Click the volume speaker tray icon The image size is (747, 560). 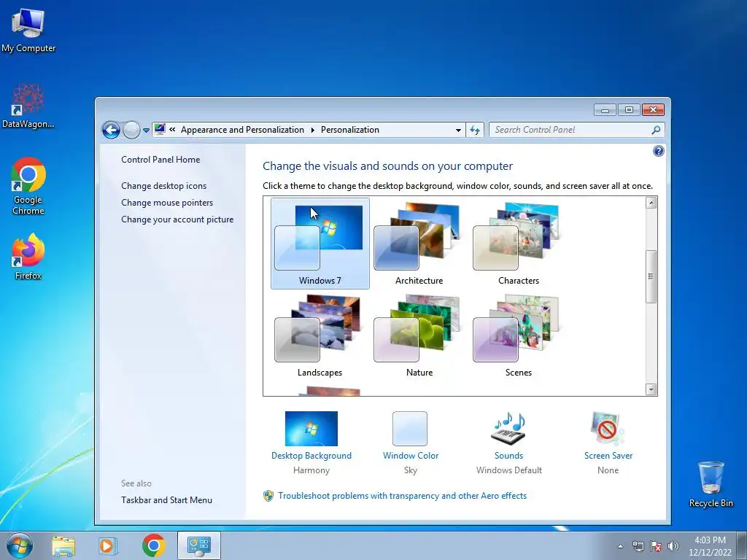pyautogui.click(x=673, y=546)
